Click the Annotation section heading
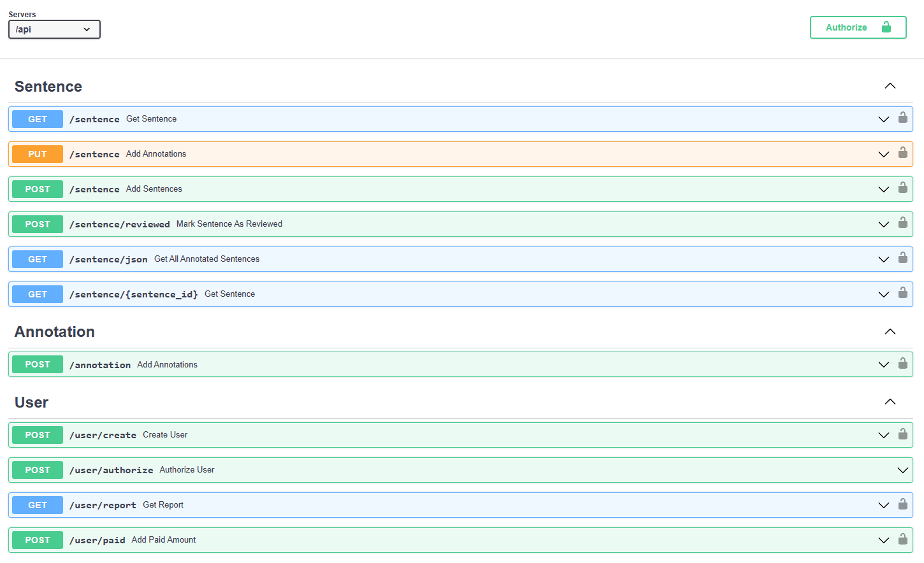The width and height of the screenshot is (924, 563). [55, 332]
